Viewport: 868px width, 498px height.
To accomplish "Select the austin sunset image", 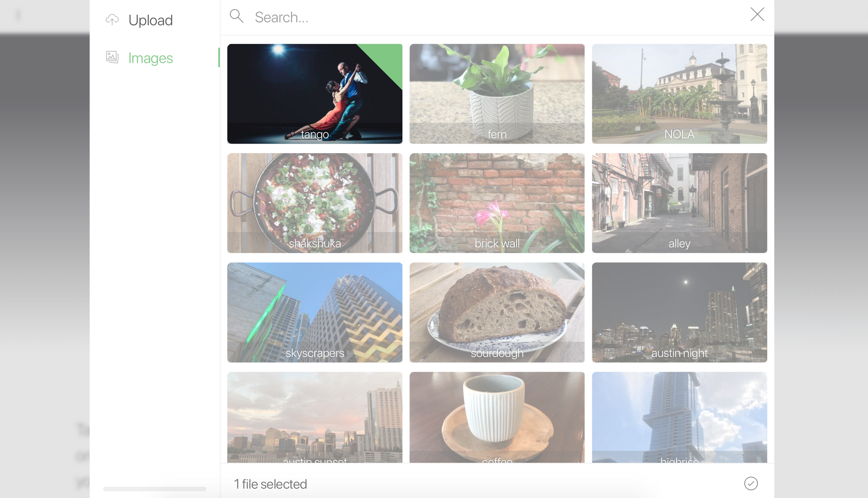I will click(315, 417).
